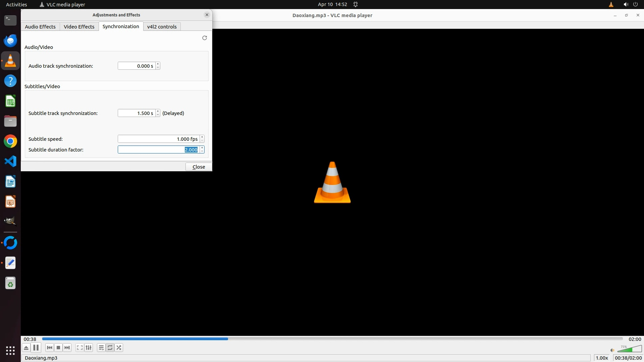Open extended settings equalizer icon
This screenshot has width=644, height=362.
[89, 348]
